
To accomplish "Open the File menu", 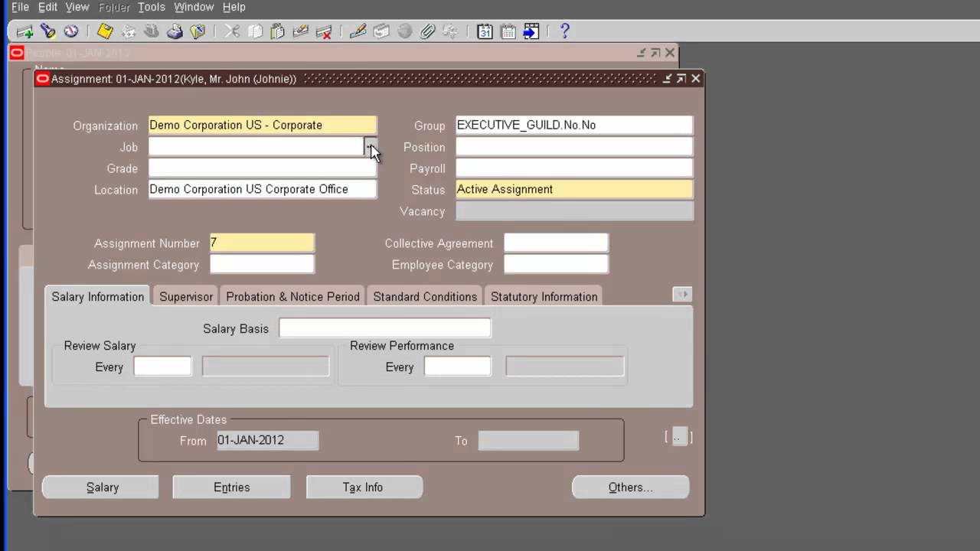I will pyautogui.click(x=20, y=7).
